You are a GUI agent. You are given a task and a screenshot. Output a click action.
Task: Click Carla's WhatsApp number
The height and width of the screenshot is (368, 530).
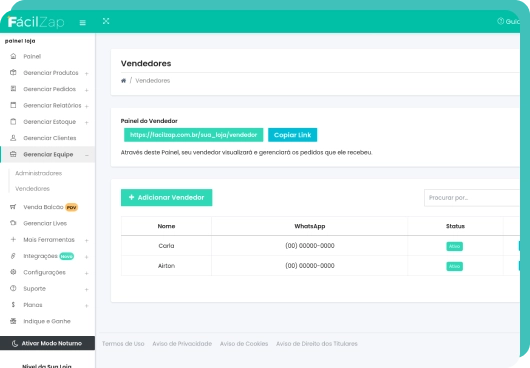coord(310,246)
